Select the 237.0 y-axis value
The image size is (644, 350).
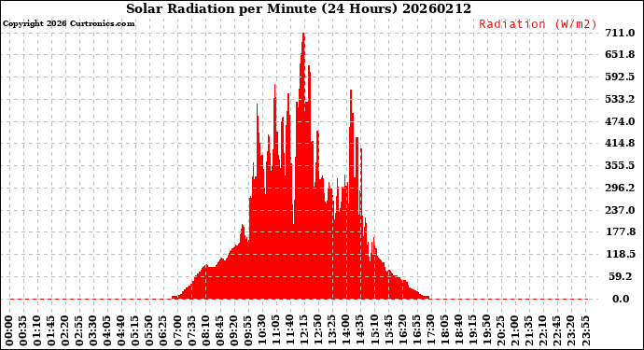[620, 210]
